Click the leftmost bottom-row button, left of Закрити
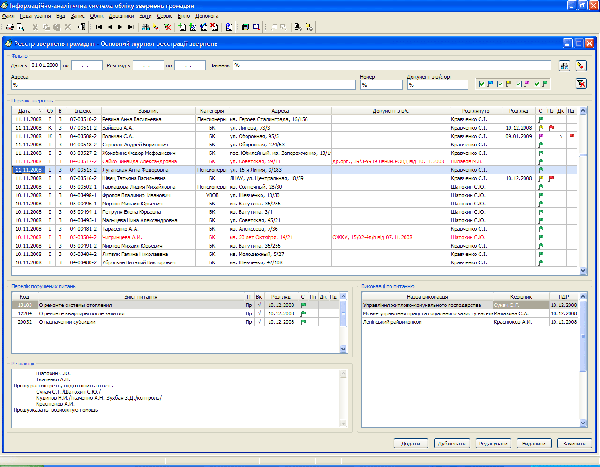This screenshot has width=600, height=467. [x=409, y=442]
